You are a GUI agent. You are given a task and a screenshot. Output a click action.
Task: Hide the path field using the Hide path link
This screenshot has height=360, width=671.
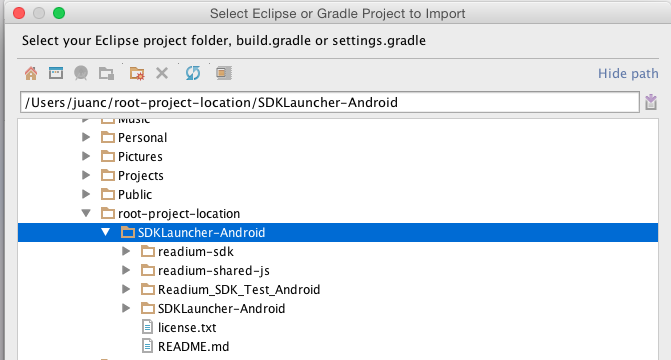coord(628,74)
